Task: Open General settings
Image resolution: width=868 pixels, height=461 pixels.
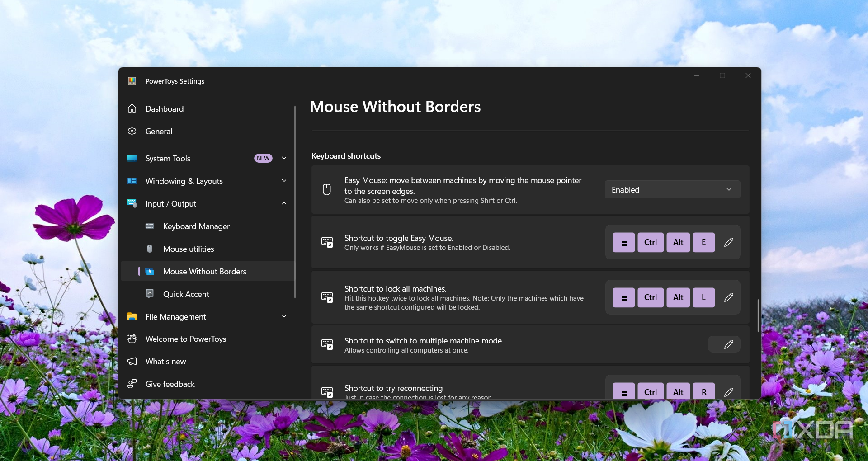Action: point(208,131)
